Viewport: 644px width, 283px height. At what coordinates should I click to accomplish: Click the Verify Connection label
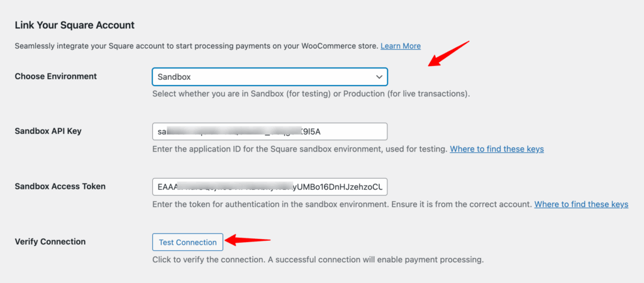point(50,241)
